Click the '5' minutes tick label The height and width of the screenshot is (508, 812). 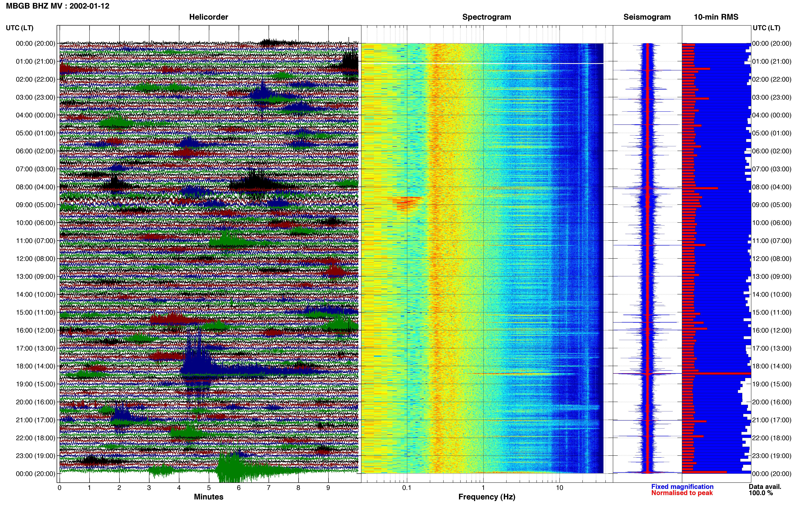[x=209, y=487]
